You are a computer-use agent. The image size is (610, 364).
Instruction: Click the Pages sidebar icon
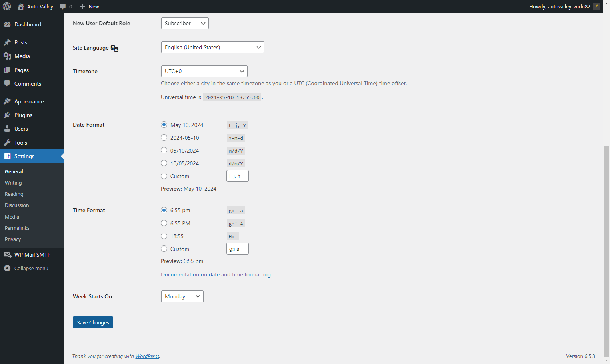pos(7,70)
